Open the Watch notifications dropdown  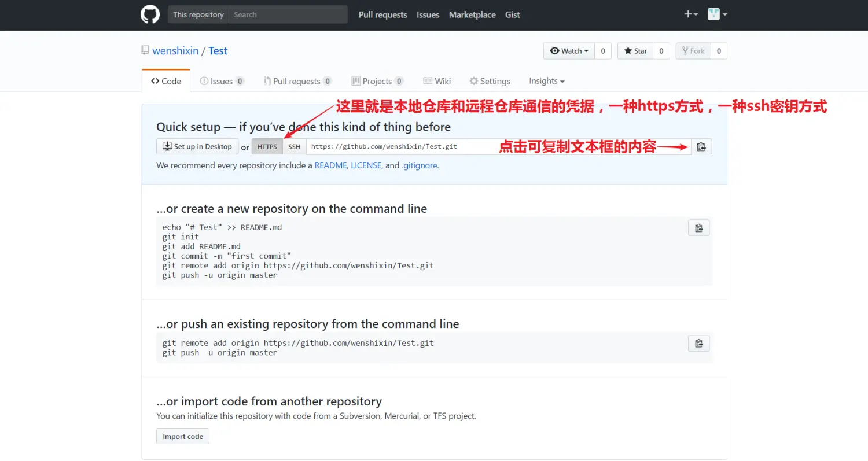coord(569,51)
